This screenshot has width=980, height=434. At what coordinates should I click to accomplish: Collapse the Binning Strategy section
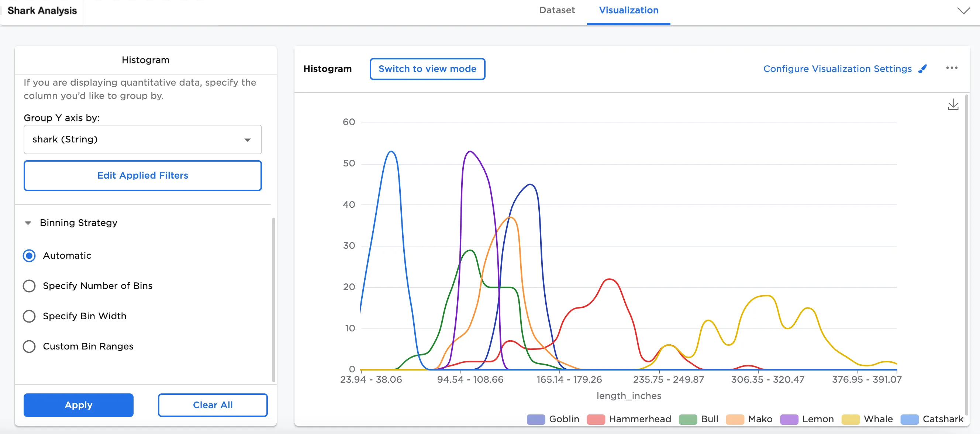[x=28, y=223]
